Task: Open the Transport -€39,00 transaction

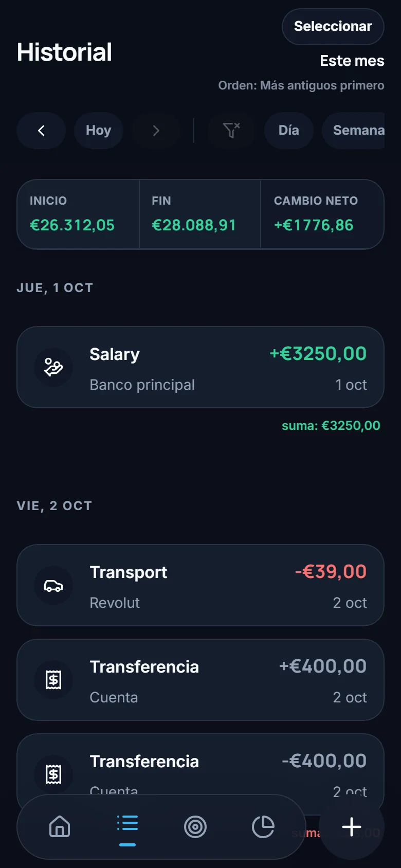Action: [200, 585]
